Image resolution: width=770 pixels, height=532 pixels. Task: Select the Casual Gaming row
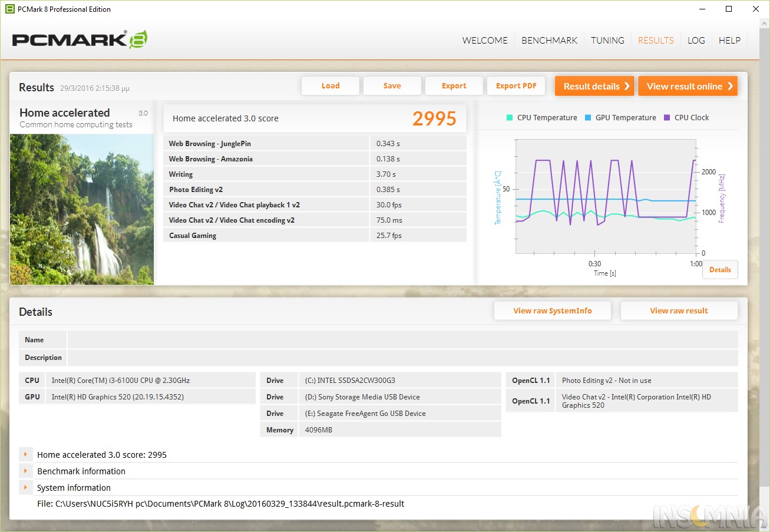[x=315, y=236]
